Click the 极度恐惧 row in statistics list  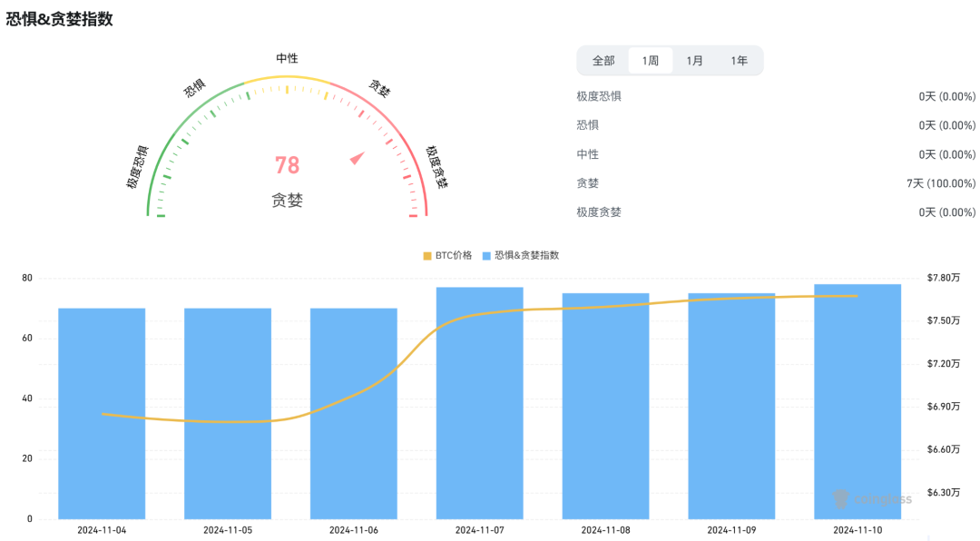776,96
